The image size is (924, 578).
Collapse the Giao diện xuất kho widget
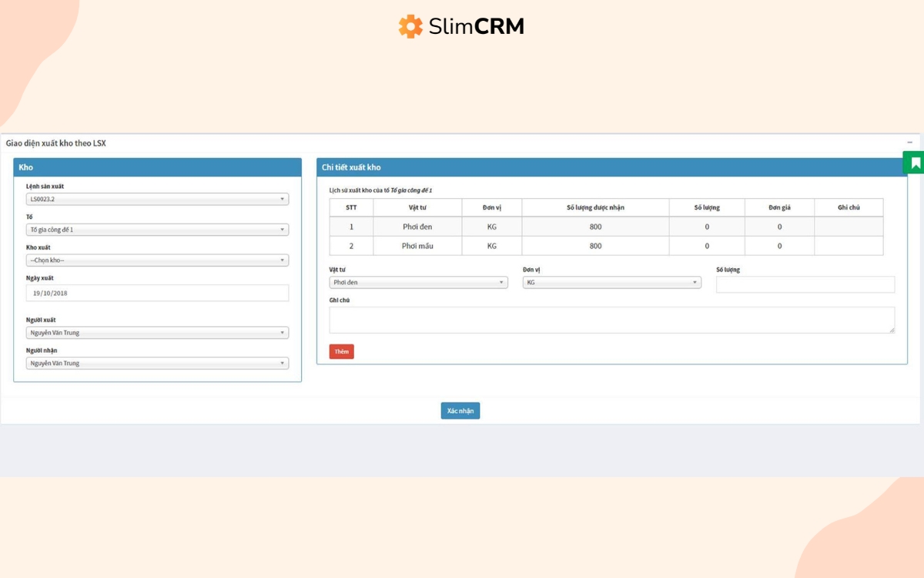pyautogui.click(x=909, y=143)
